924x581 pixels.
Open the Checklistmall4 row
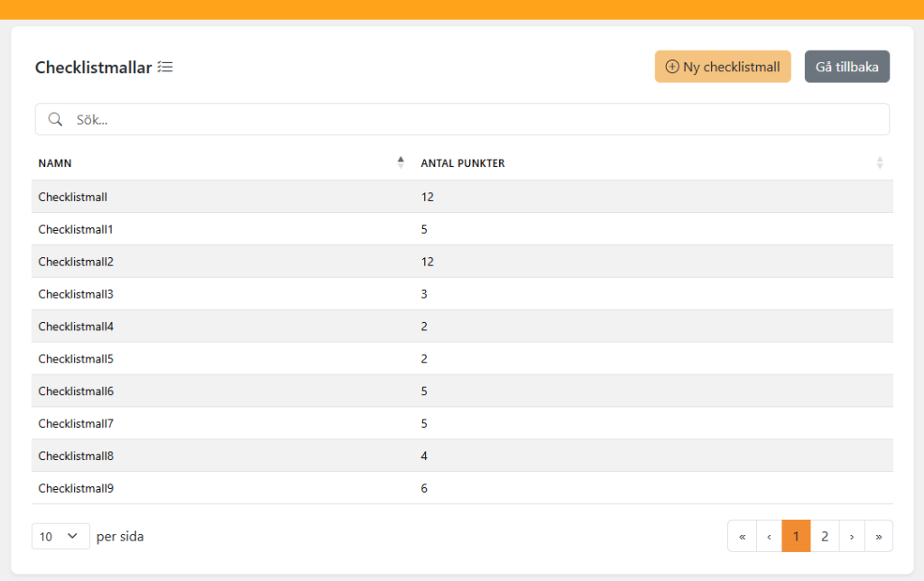(462, 327)
